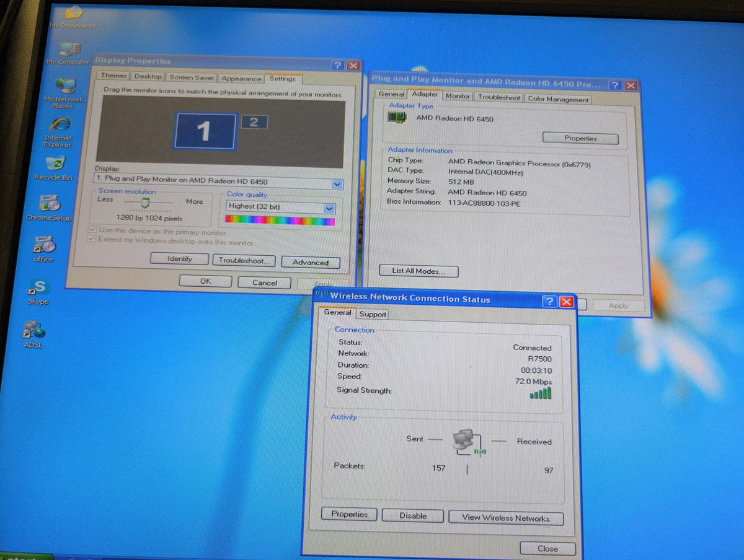744x560 pixels.
Task: Switch to the Screen Saver tab
Action: tap(192, 77)
